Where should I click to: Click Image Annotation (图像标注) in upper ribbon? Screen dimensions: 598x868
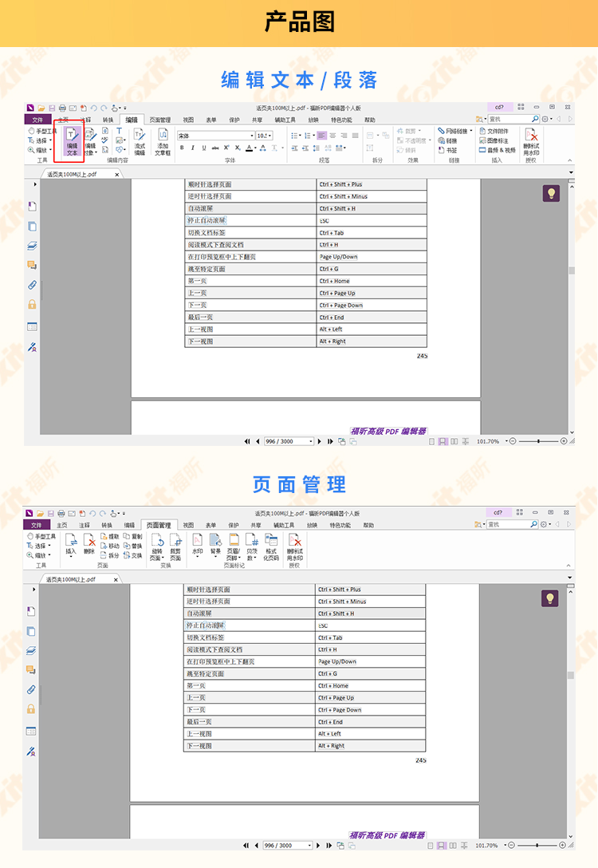pos(494,140)
